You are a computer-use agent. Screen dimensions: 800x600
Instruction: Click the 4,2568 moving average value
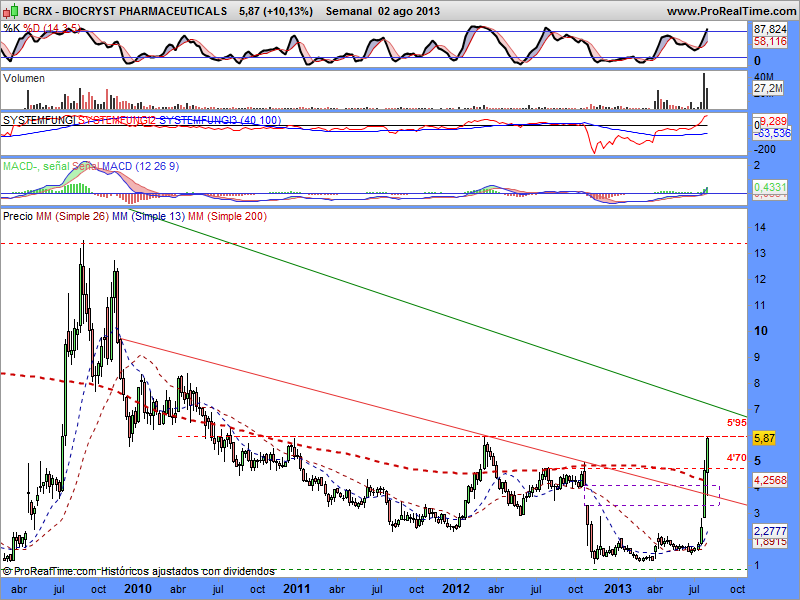[770, 480]
